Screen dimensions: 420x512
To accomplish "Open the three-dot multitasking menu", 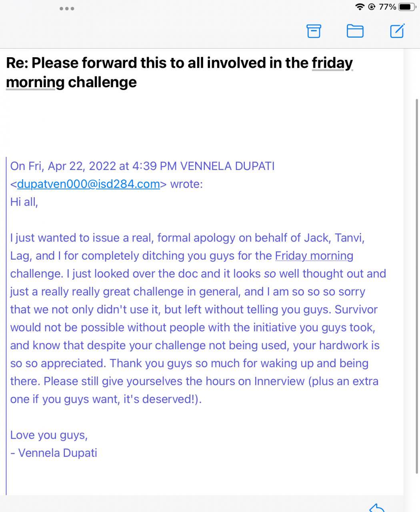I will 67,8.
